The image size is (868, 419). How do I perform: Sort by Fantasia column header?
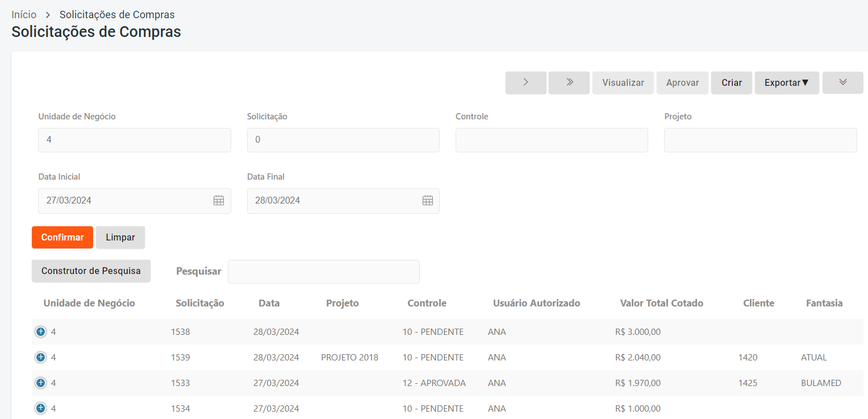click(824, 303)
